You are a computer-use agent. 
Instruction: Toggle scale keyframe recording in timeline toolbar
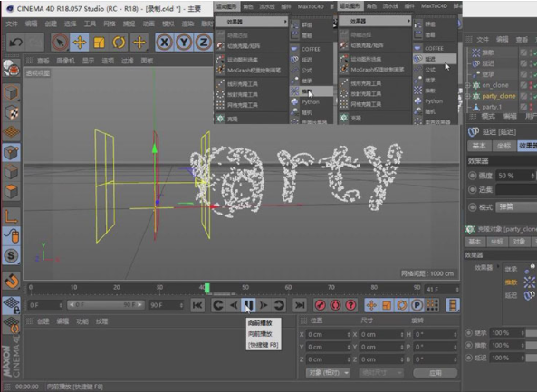pyautogui.click(x=387, y=305)
